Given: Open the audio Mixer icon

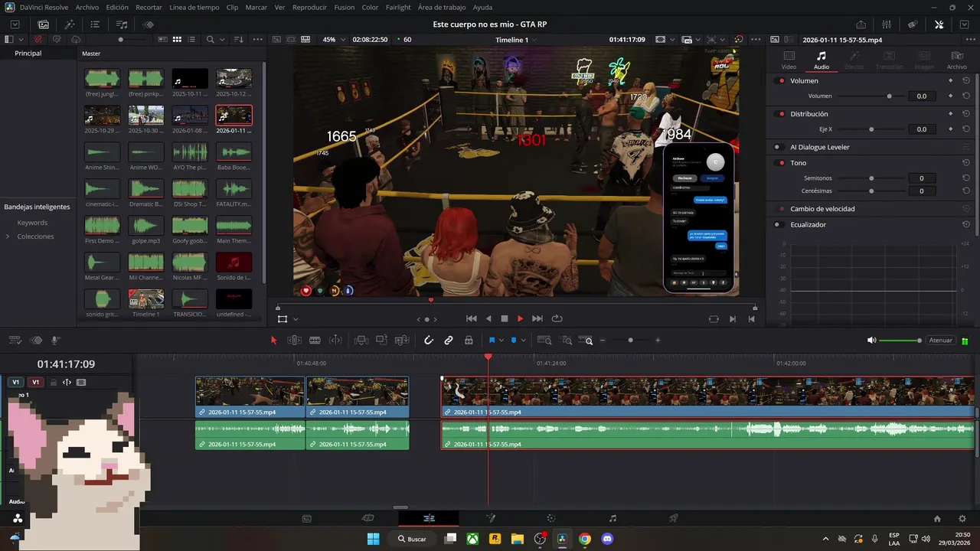Looking at the screenshot, I should click(887, 24).
